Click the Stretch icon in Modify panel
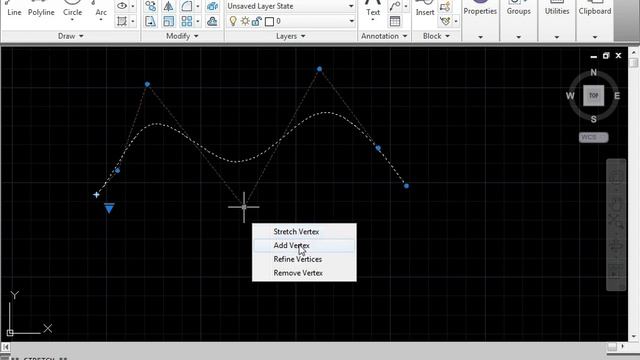640x360 pixels. 151,21
